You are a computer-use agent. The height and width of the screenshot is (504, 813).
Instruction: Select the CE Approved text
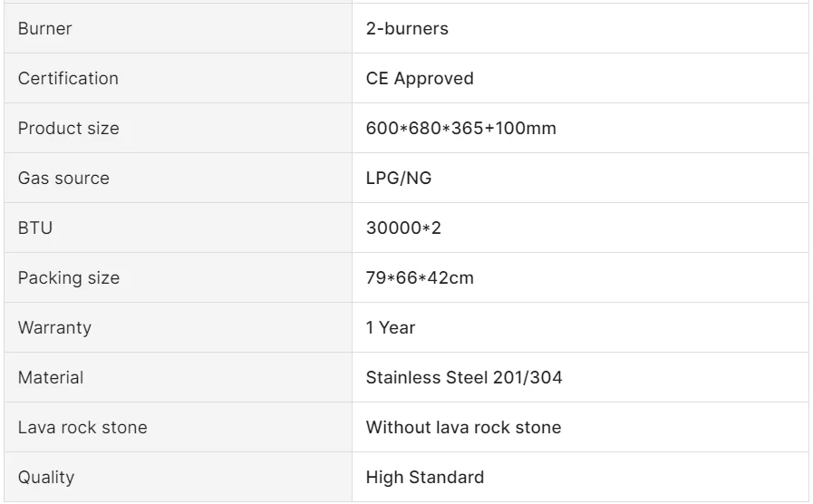(x=420, y=79)
